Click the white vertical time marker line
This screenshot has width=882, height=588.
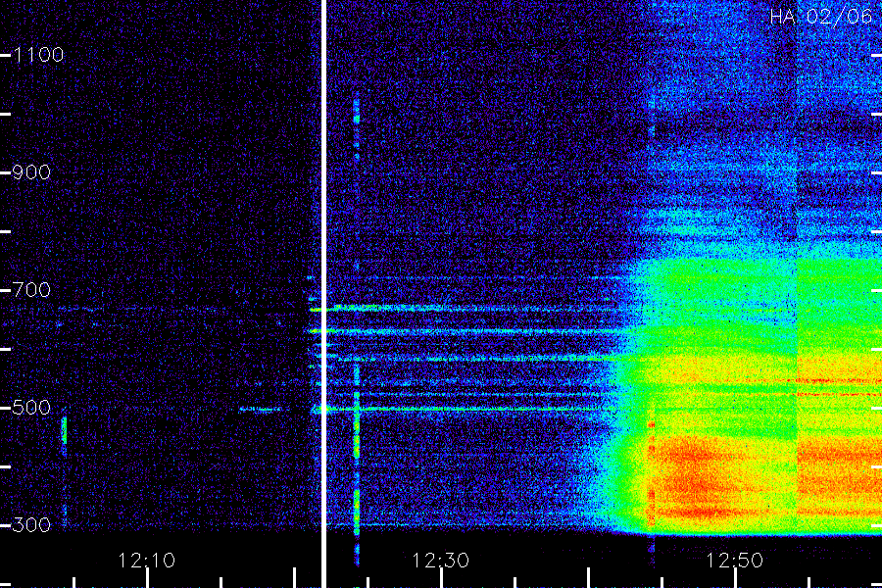click(x=324, y=294)
